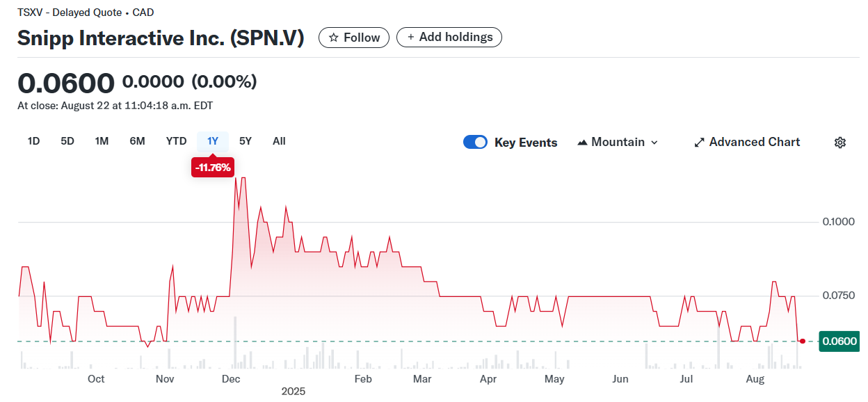Click the Feb label on time axis
The width and height of the screenshot is (868, 402).
[363, 379]
